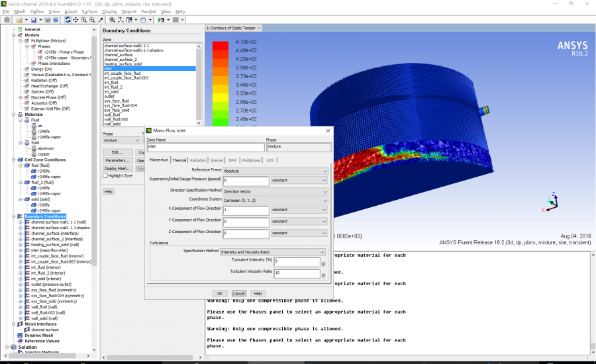596x364 pixels.
Task: Click the Display Mesh button
Action: [117, 168]
